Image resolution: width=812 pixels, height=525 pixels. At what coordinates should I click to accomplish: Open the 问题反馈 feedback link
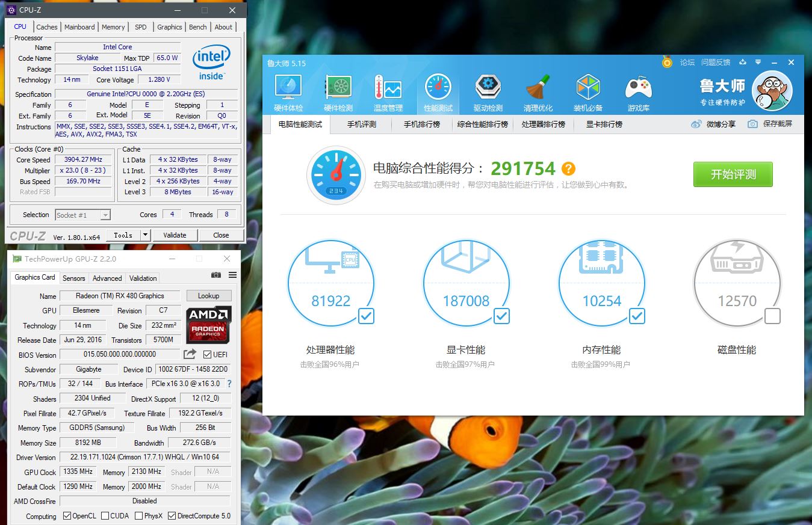tap(716, 63)
